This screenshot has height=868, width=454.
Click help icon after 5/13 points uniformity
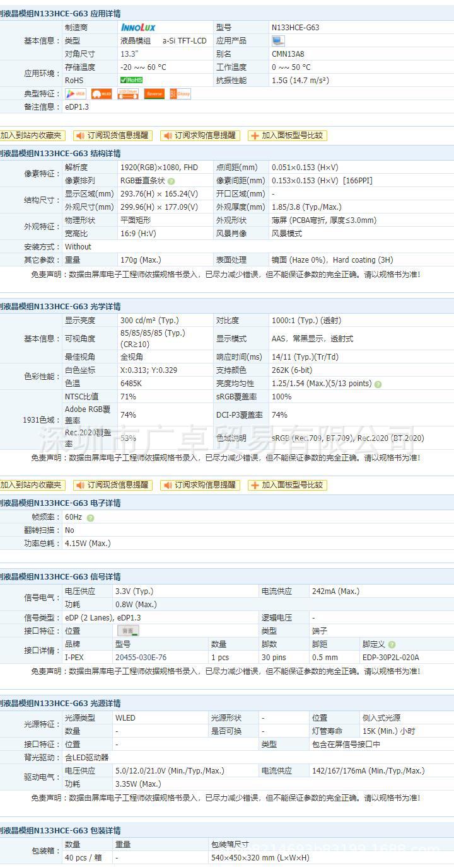click(x=378, y=384)
